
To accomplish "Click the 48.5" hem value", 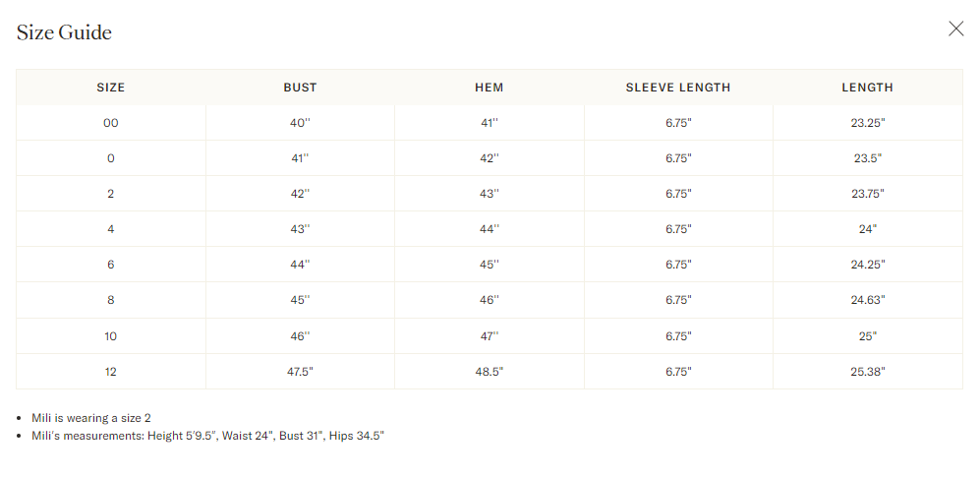I will pyautogui.click(x=489, y=372).
